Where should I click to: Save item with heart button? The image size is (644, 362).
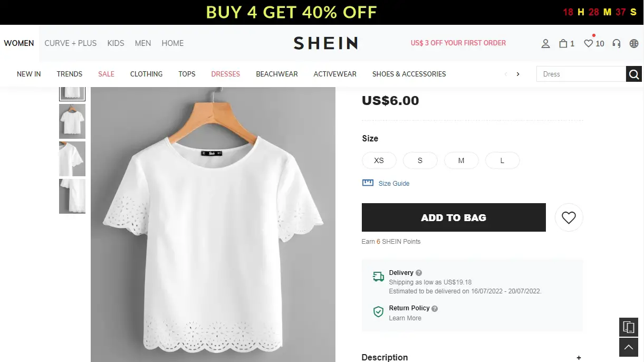(569, 217)
